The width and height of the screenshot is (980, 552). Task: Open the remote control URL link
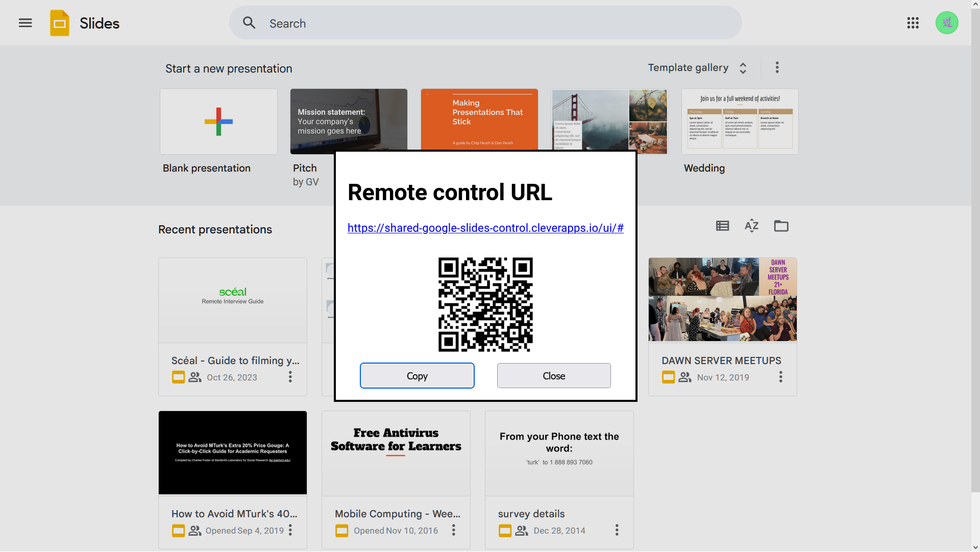point(485,228)
